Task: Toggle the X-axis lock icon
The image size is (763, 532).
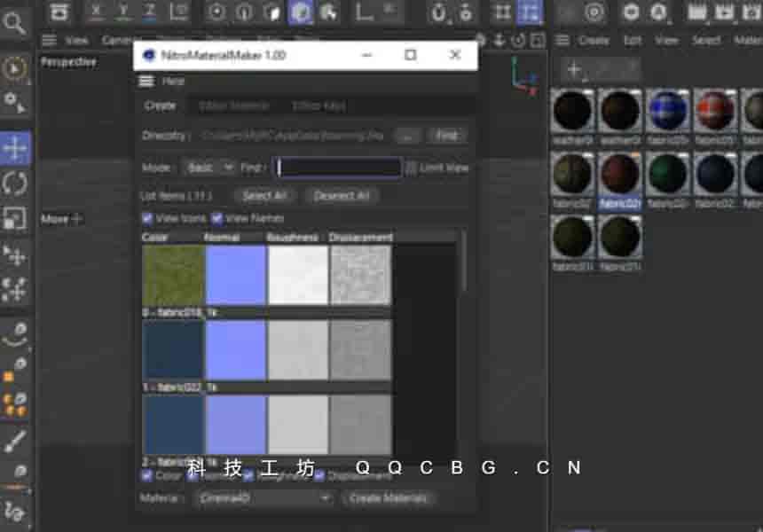Action: click(97, 12)
